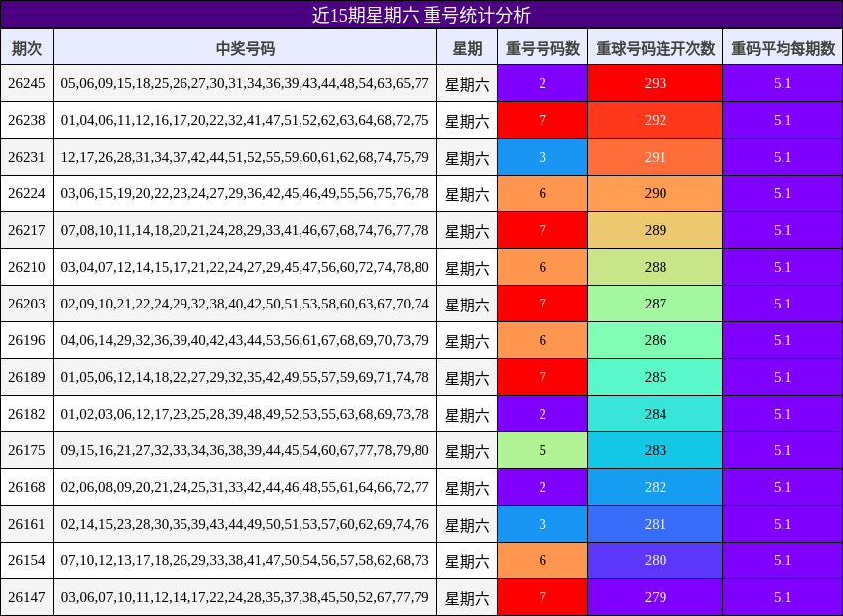Select period number 26196
843x616 pixels.
(27, 340)
